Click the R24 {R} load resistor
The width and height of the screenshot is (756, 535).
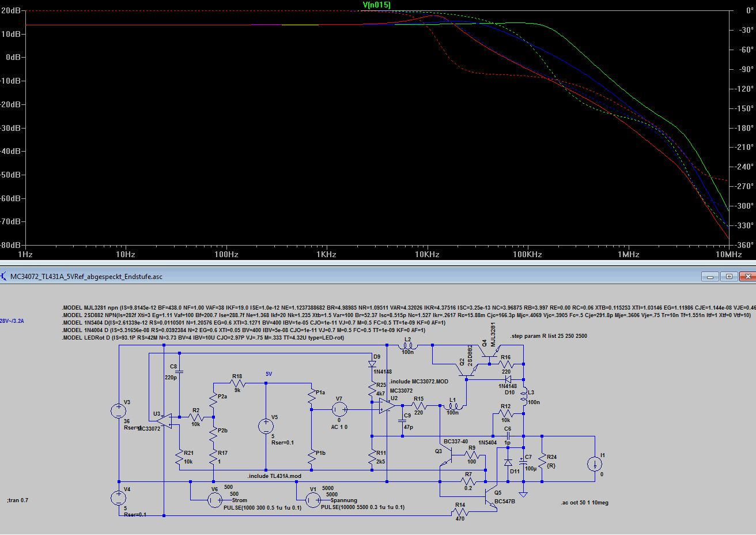click(x=542, y=461)
